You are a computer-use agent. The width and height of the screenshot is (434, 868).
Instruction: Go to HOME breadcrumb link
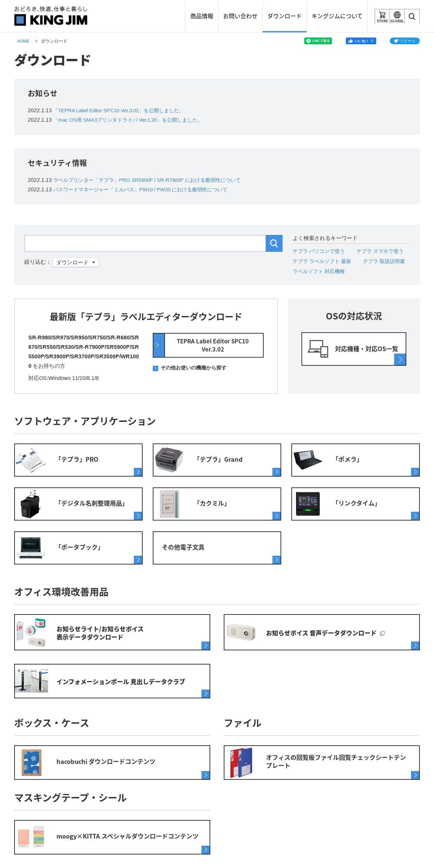(x=23, y=41)
